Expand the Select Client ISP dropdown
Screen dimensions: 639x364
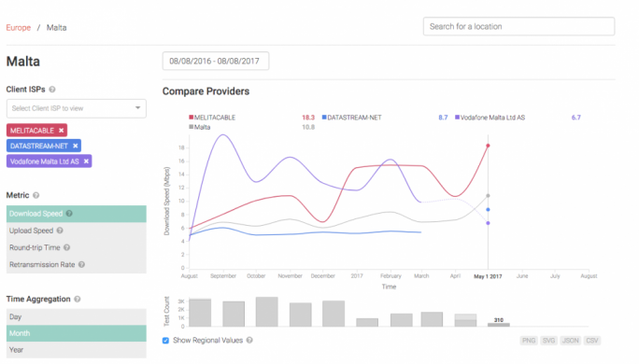click(77, 108)
